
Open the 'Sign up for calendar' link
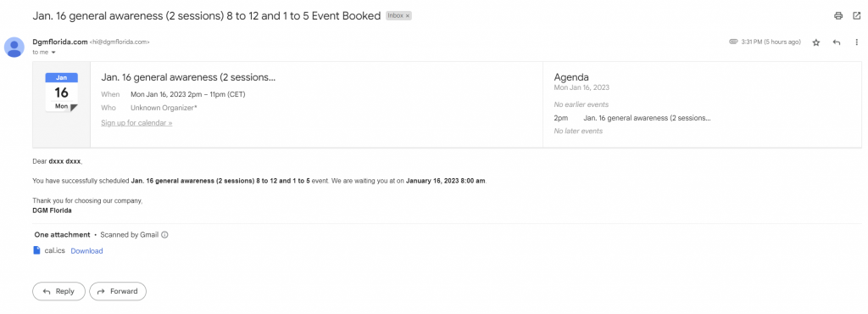click(x=136, y=123)
